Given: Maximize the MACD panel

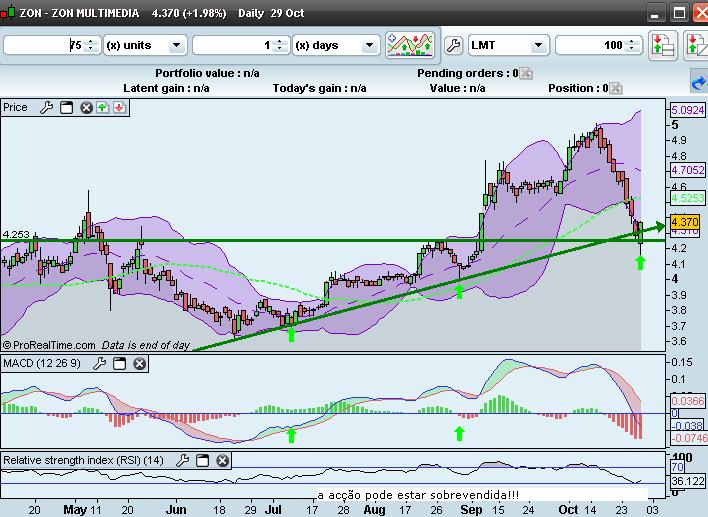Looking at the screenshot, I should (x=120, y=363).
